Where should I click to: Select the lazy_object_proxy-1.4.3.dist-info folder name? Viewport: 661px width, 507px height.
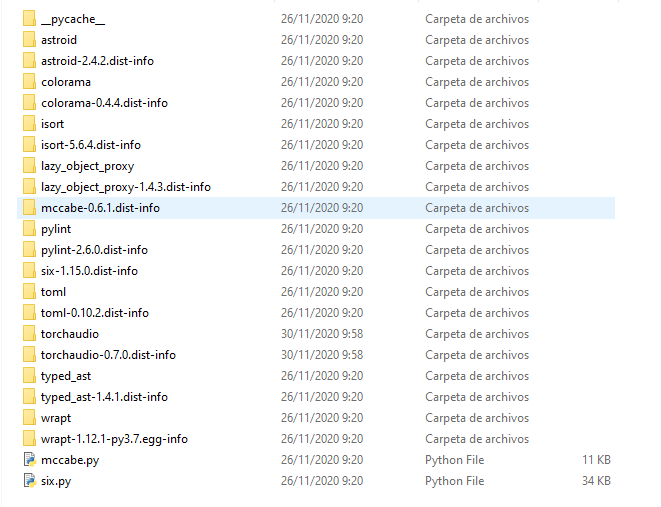[126, 187]
